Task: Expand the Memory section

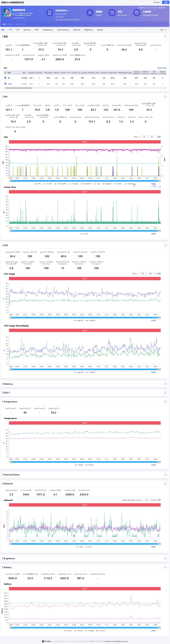Action: (x=165, y=384)
